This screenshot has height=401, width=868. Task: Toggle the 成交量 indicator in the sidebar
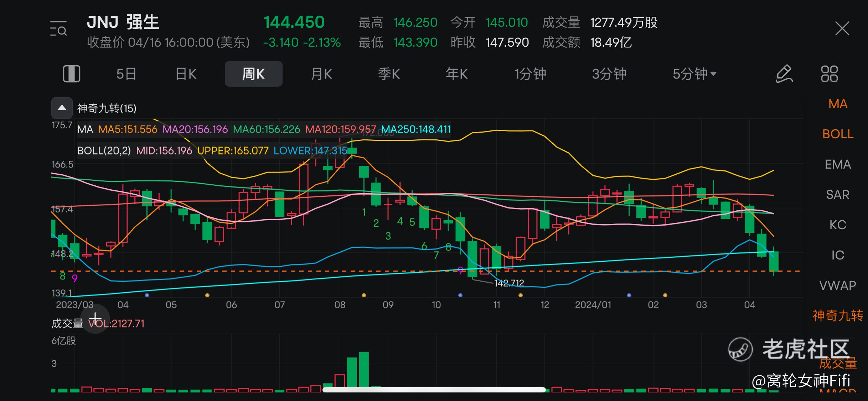(x=838, y=363)
